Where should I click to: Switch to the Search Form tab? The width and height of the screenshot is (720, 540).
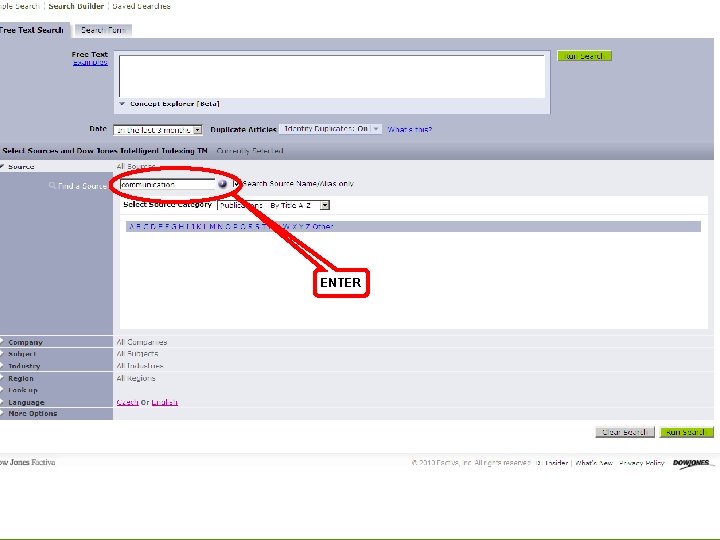tap(103, 30)
